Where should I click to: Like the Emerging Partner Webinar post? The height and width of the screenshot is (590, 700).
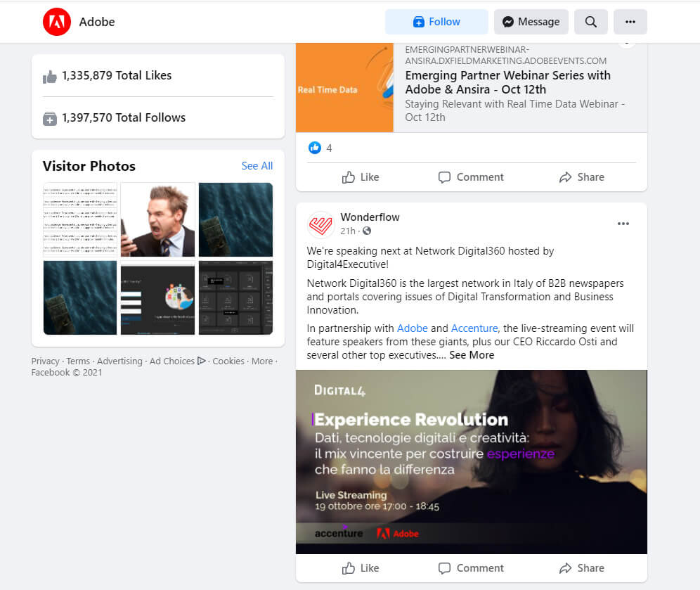click(x=361, y=177)
